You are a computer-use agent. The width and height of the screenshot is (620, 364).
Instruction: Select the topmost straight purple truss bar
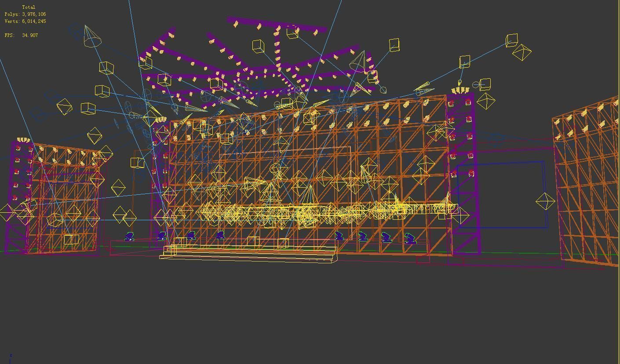pyautogui.click(x=277, y=25)
